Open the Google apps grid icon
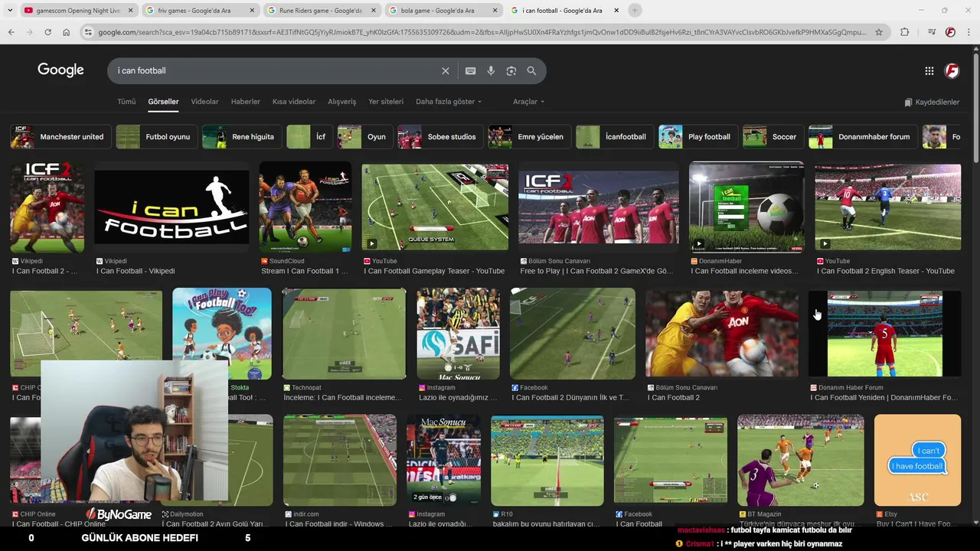 [929, 70]
